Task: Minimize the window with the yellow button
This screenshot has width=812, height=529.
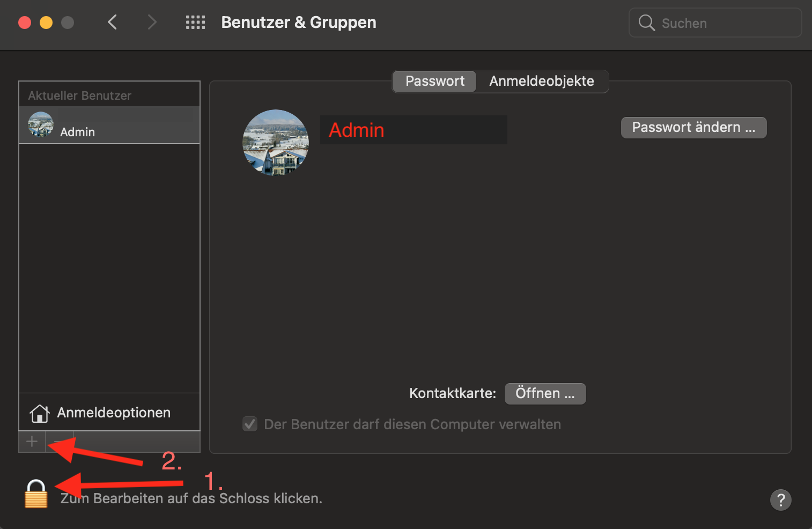Action: point(46,23)
